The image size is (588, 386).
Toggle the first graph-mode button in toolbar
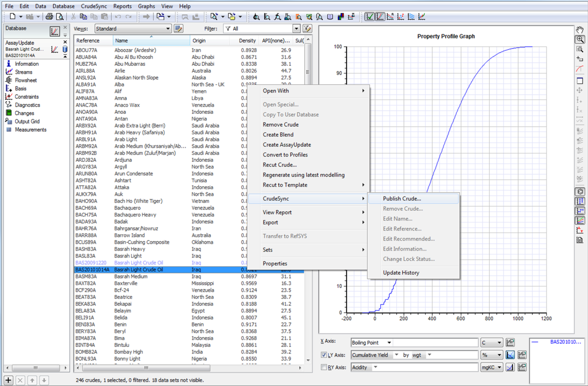[x=370, y=17]
